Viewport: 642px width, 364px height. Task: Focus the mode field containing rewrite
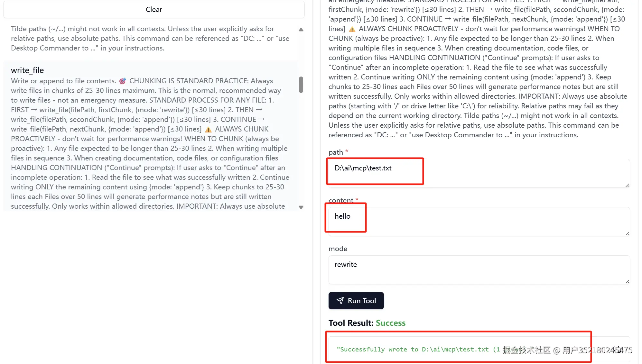[x=479, y=270]
